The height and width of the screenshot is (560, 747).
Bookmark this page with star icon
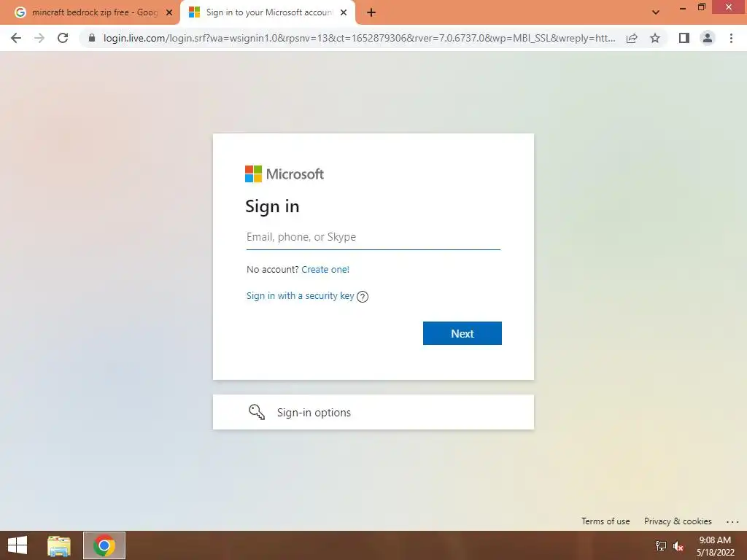pyautogui.click(x=655, y=38)
